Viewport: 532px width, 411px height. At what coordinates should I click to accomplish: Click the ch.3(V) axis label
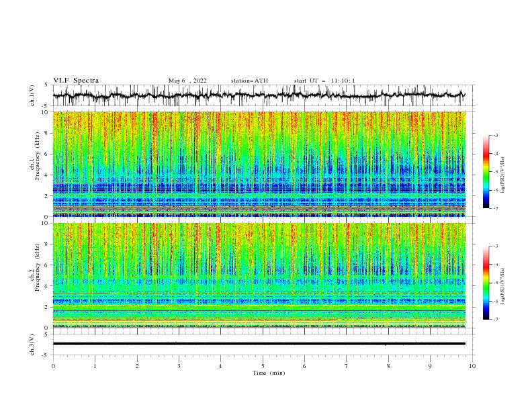pyautogui.click(x=32, y=345)
